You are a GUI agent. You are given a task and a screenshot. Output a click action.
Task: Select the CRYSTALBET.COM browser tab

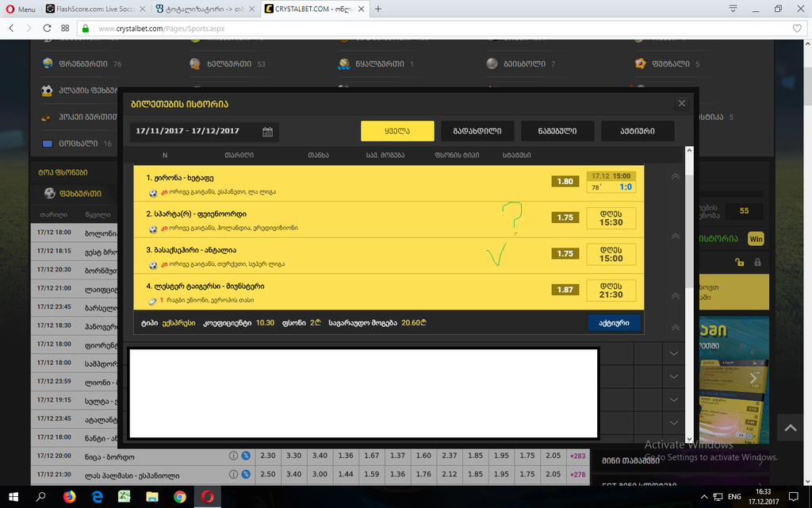pos(314,9)
